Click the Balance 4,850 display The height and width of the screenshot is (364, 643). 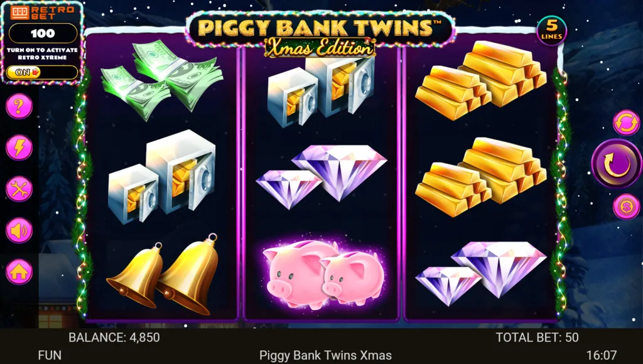point(114,338)
